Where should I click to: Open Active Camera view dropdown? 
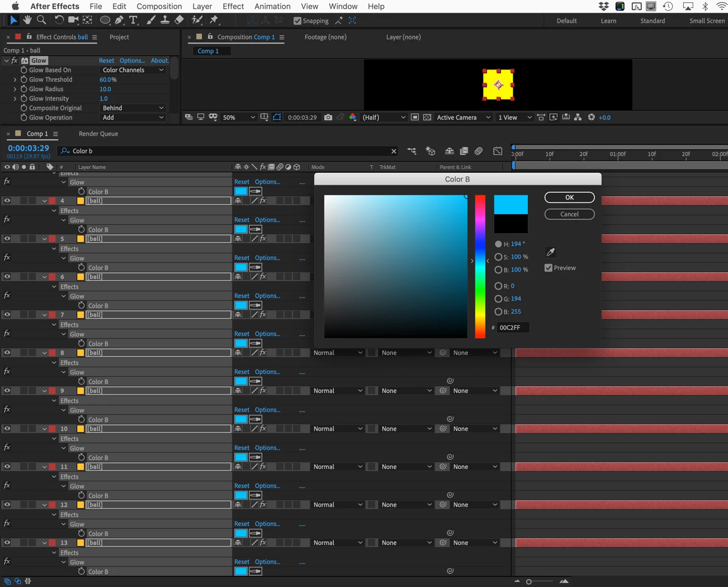[463, 117]
